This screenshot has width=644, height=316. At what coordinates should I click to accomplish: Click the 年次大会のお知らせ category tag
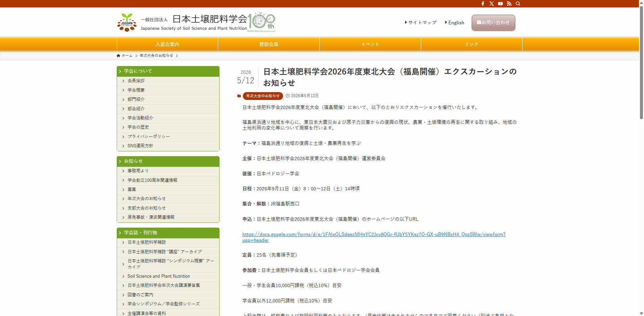tap(263, 96)
